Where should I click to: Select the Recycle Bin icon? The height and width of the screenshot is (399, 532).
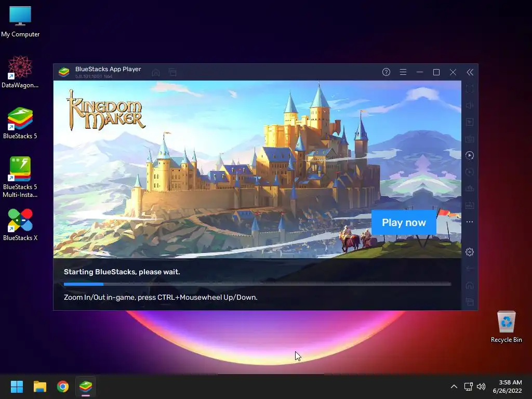(x=506, y=327)
